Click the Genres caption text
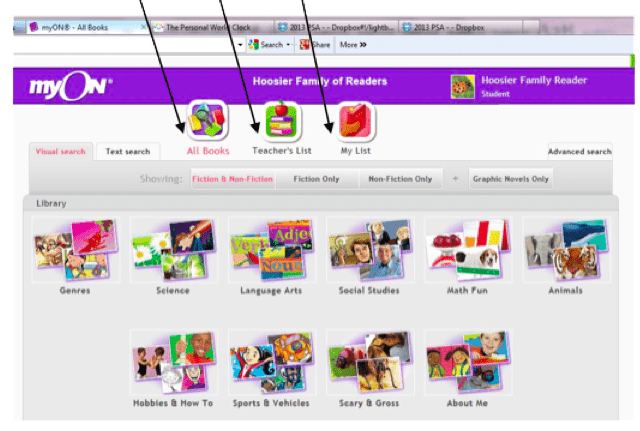 pyautogui.click(x=75, y=291)
